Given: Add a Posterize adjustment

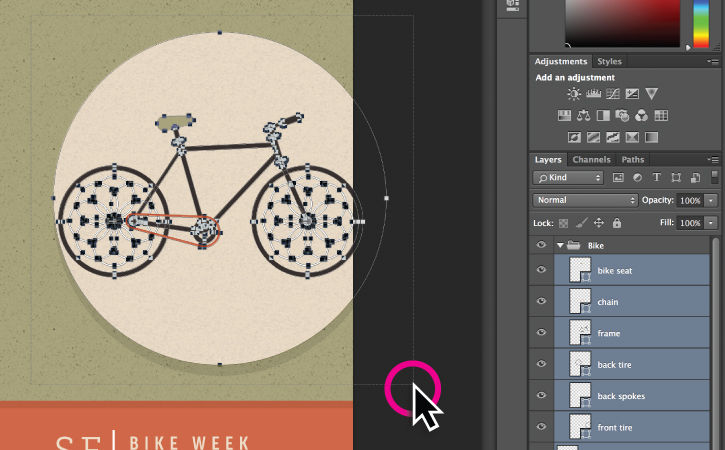Looking at the screenshot, I should coord(594,137).
